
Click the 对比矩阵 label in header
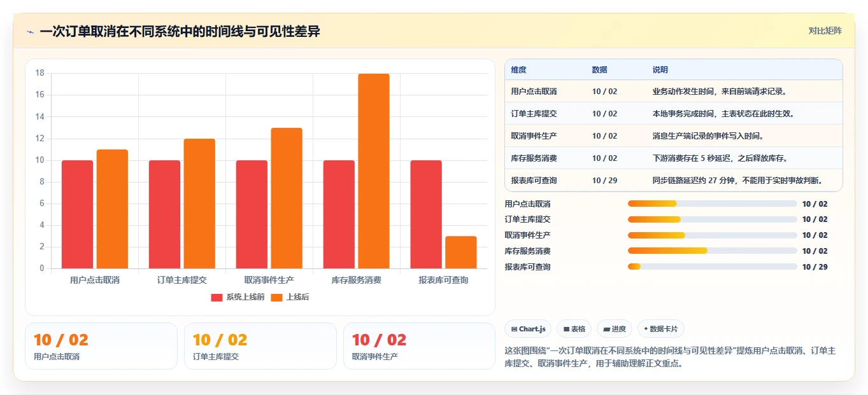click(825, 31)
